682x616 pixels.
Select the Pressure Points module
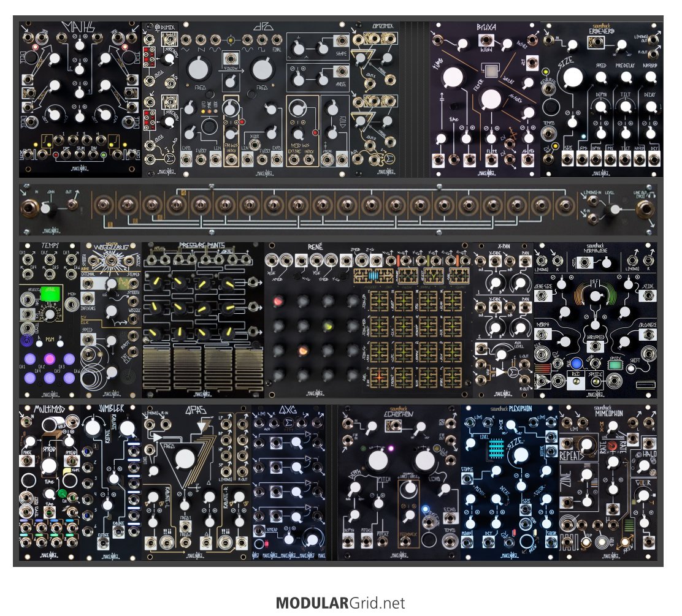tap(203, 321)
